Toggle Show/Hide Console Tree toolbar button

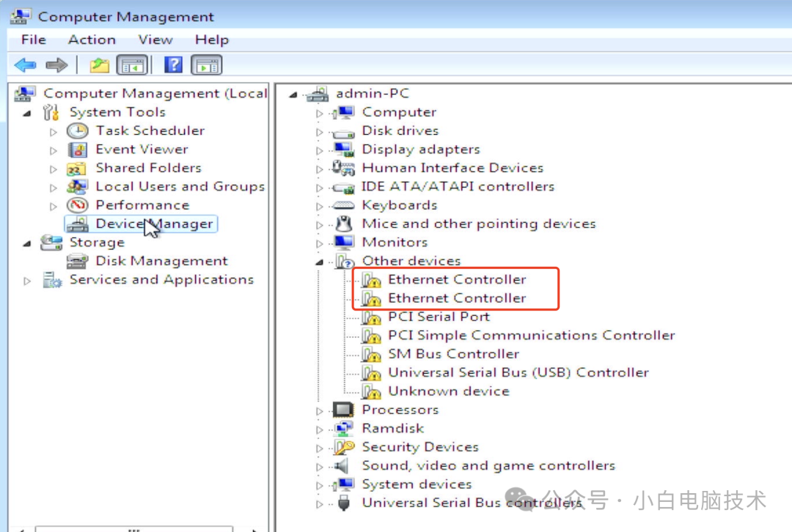click(132, 65)
